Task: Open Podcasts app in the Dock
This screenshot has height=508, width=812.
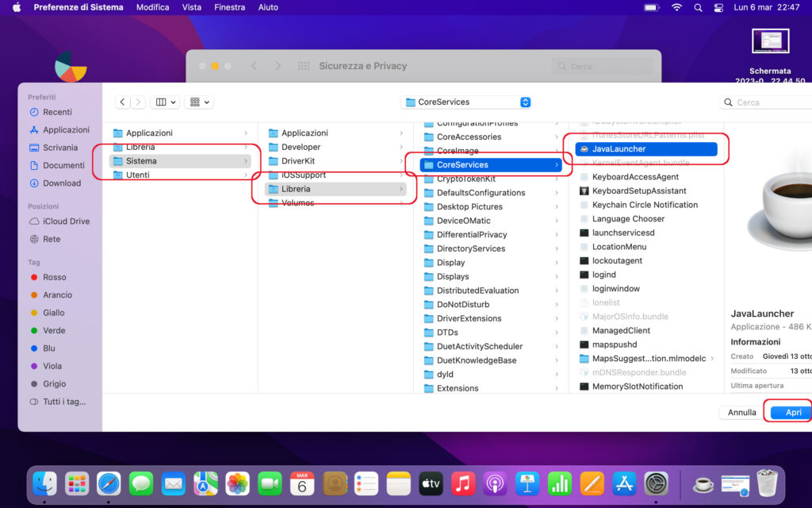Action: click(x=495, y=484)
